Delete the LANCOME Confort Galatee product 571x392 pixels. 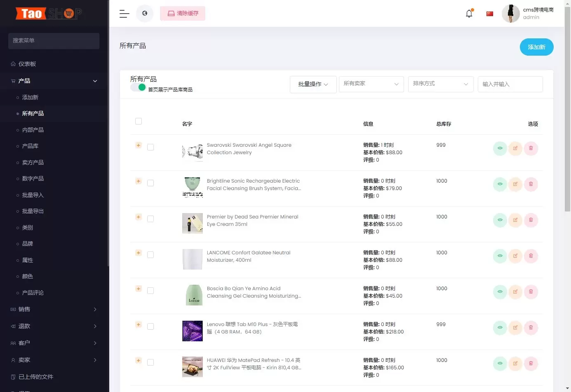click(531, 256)
